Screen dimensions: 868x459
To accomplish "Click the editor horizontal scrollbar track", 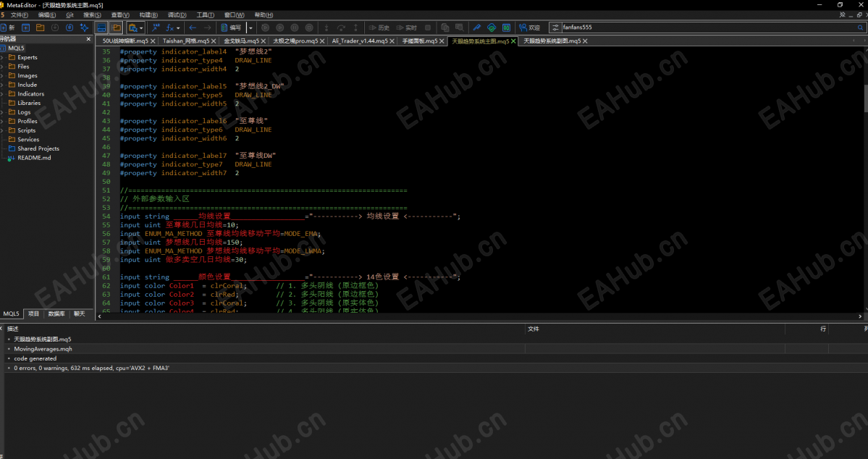I will click(x=479, y=316).
